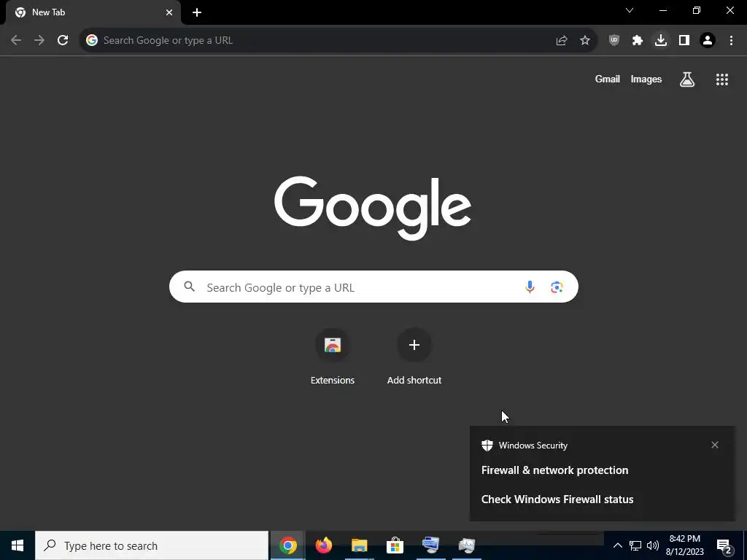This screenshot has height=560, width=747.
Task: Open the last taskbar monitor app
Action: (x=466, y=545)
